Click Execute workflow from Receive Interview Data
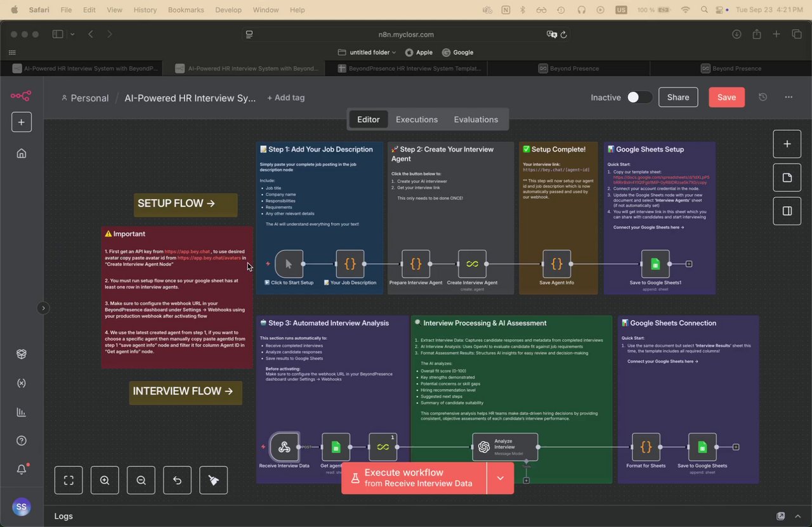812x527 pixels. 414,478
